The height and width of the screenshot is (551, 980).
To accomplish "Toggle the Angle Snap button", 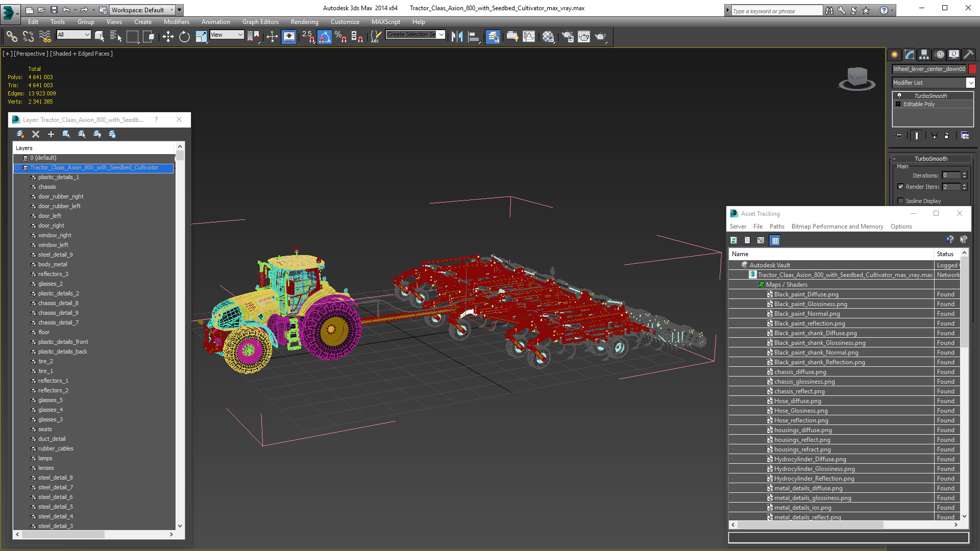I will pos(325,36).
